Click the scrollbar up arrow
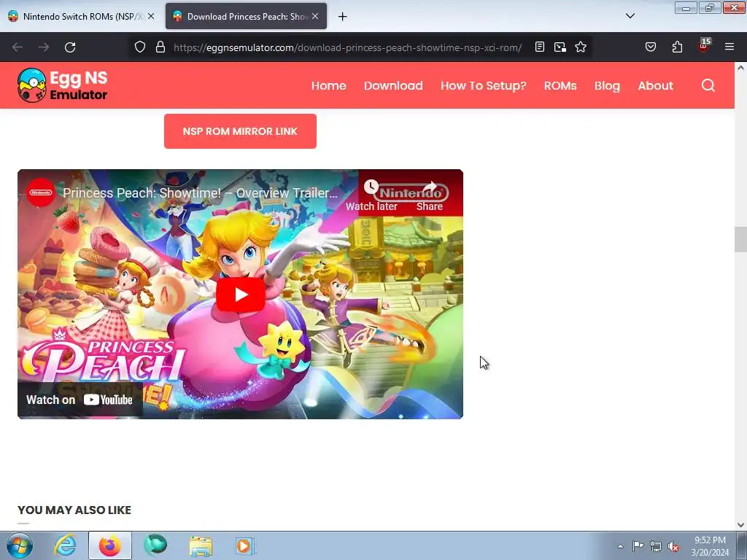The height and width of the screenshot is (560, 747). tap(740, 68)
